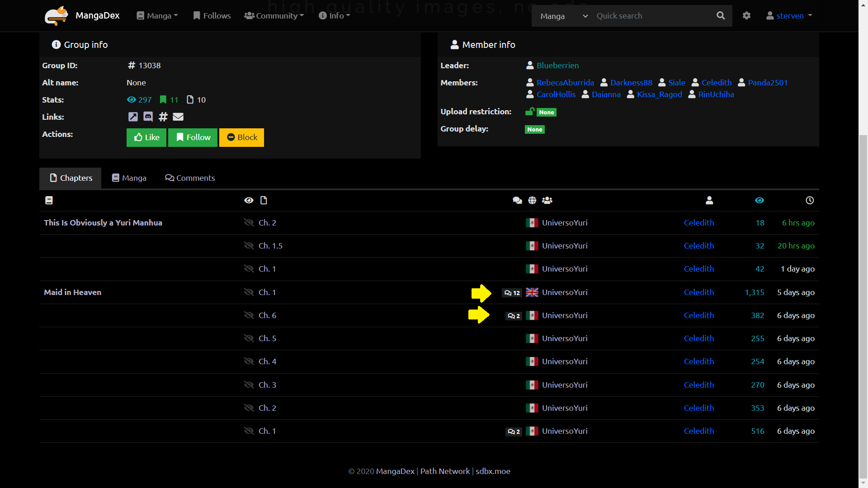Toggle read marker for Ch. 1, 1 day ago
Screen dimensions: 868x488
click(x=249, y=269)
